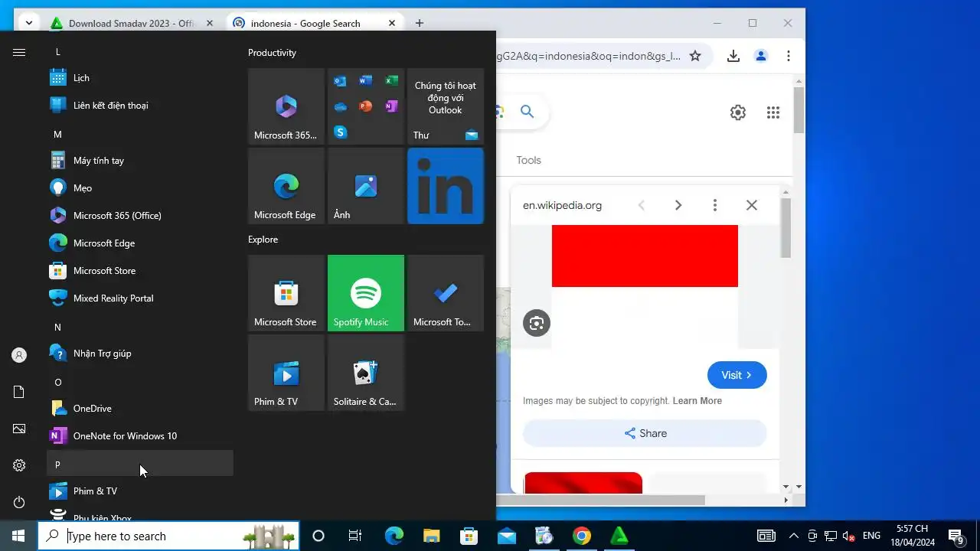The width and height of the screenshot is (980, 551).
Task: Open Task View on the taskbar
Action: tap(355, 536)
